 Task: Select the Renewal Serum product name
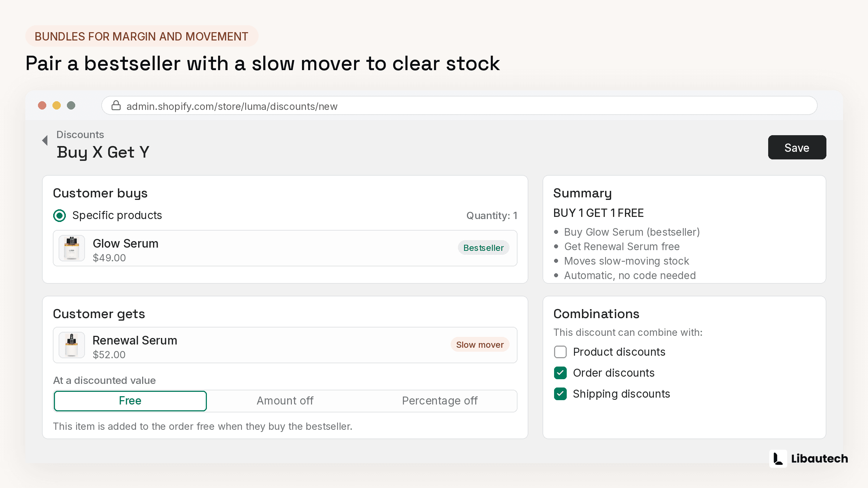(x=135, y=341)
